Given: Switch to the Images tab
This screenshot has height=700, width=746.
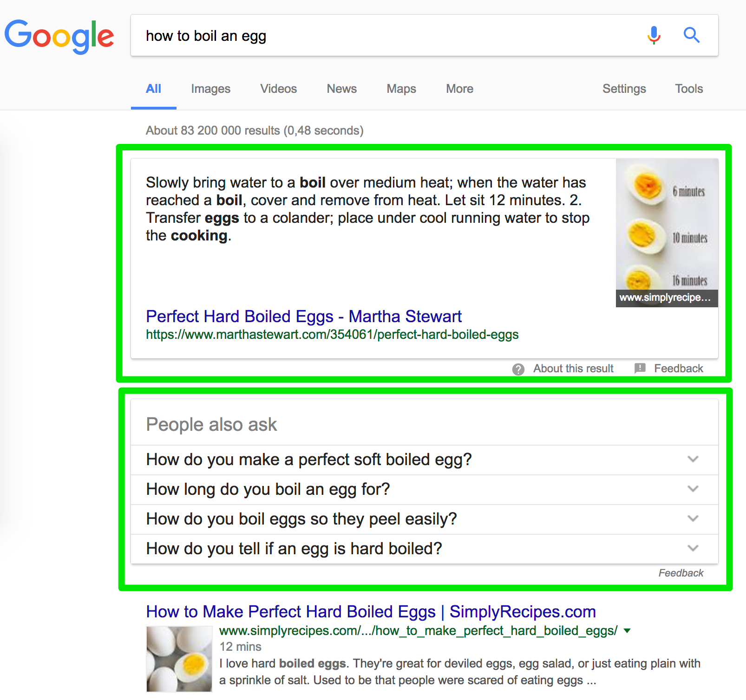Looking at the screenshot, I should [x=211, y=89].
